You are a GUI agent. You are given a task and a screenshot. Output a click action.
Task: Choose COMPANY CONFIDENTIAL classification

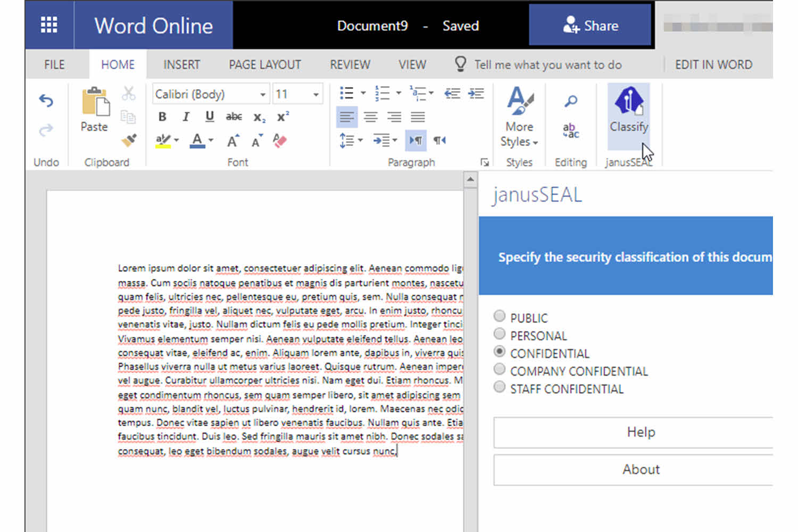499,369
